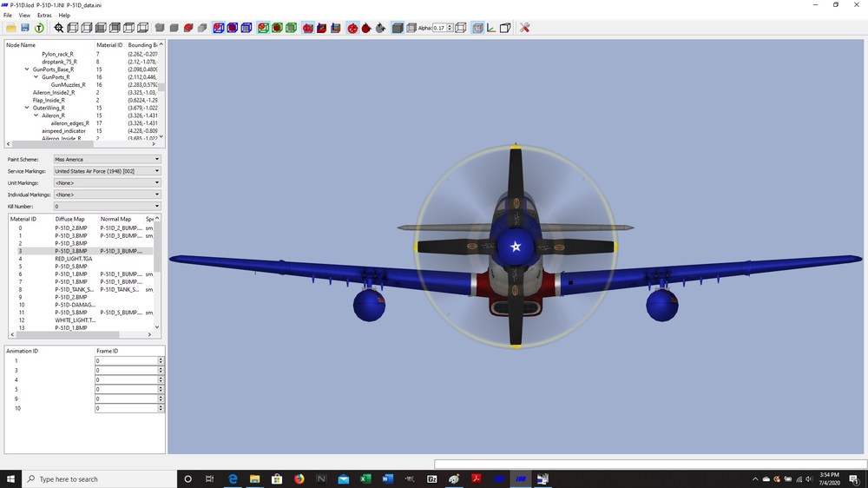Screen dimensions: 868x488
Task: Click the Node Name column header
Action: click(x=21, y=45)
